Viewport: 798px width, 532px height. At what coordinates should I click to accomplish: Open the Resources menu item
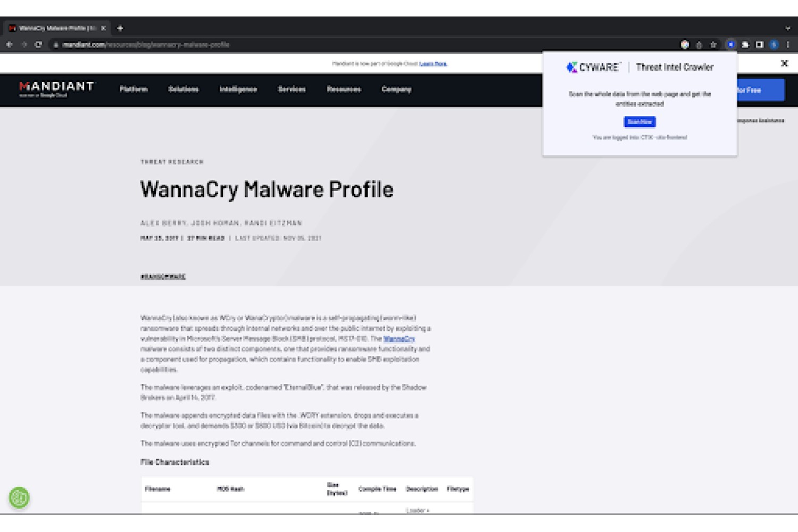[x=344, y=89]
